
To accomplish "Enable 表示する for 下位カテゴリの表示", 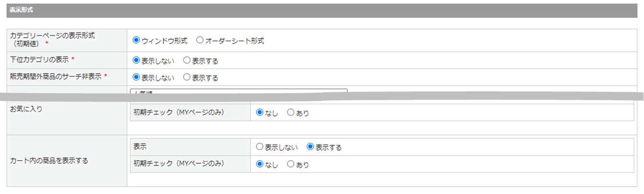I will tap(187, 60).
